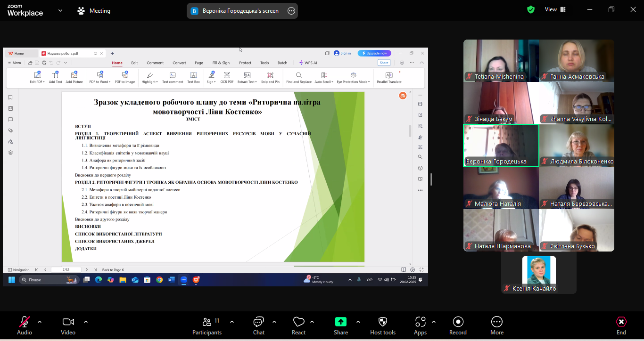Open the Extract Text tool

(x=247, y=78)
